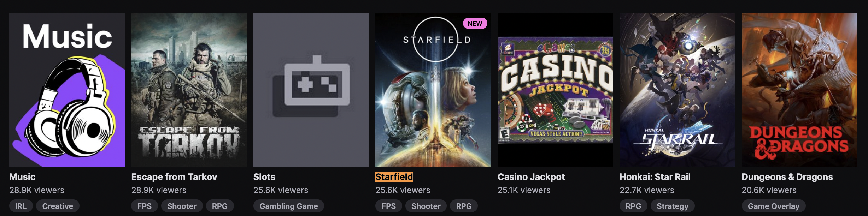Open the Dungeons & Dragons cover art
Viewport: 868px width, 216px height.
pos(799,90)
